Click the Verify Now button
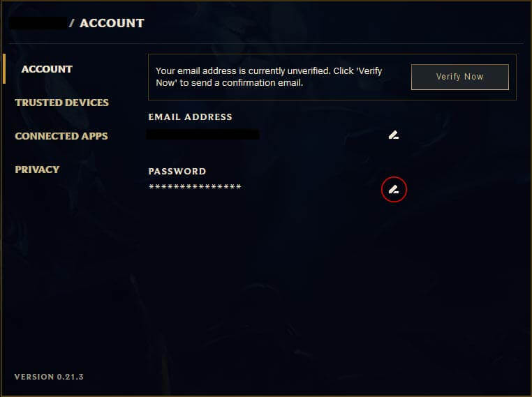Image resolution: width=532 pixels, height=397 pixels. [459, 77]
